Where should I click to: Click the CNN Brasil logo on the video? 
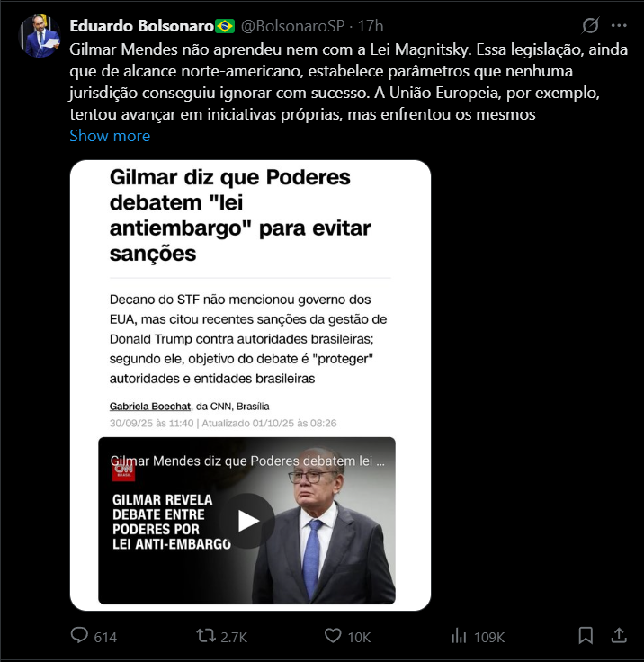(x=123, y=470)
